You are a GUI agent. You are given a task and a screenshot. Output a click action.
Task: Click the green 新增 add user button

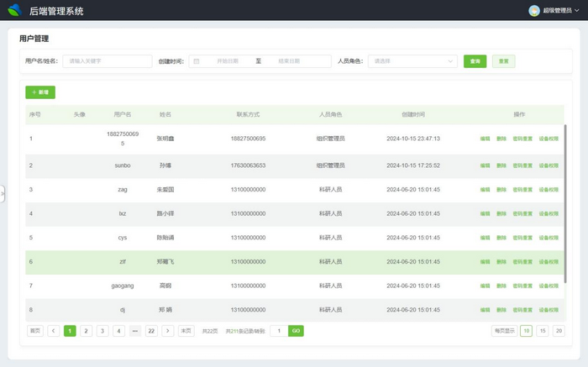point(40,92)
